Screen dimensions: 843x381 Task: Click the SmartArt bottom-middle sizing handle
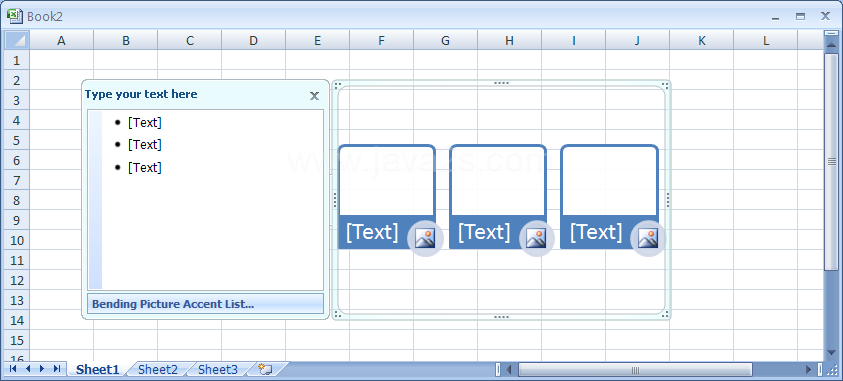(501, 317)
